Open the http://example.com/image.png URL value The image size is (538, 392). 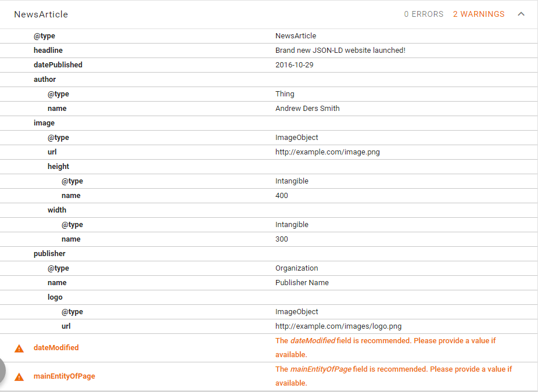pyautogui.click(x=327, y=152)
